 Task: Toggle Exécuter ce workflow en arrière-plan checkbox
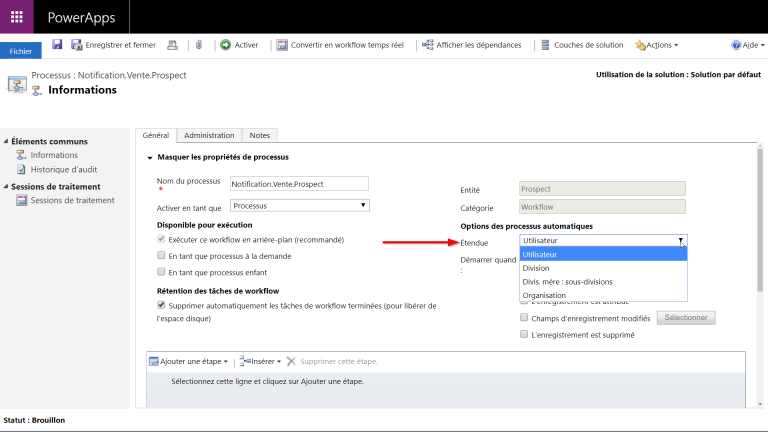tap(161, 239)
